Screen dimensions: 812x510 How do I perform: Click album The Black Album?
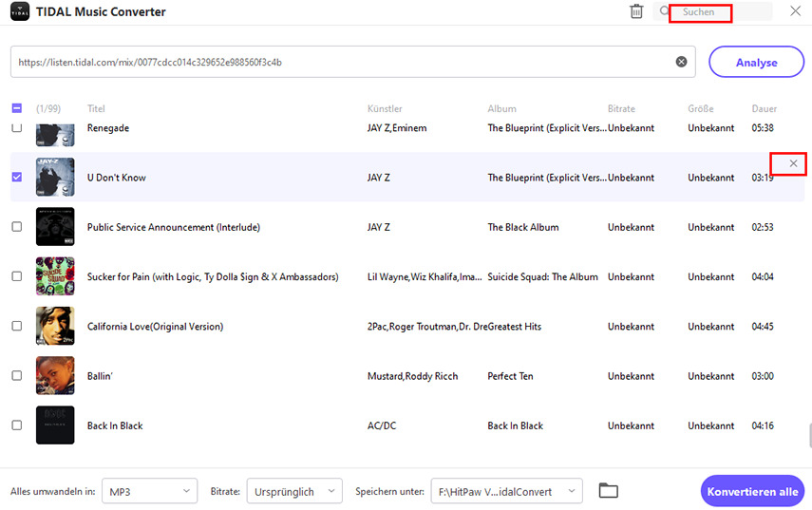point(523,227)
